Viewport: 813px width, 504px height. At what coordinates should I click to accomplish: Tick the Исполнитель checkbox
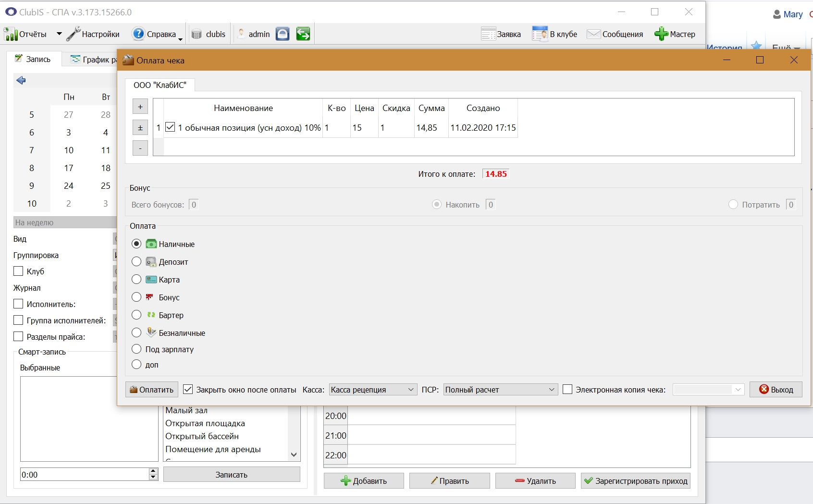pos(18,304)
